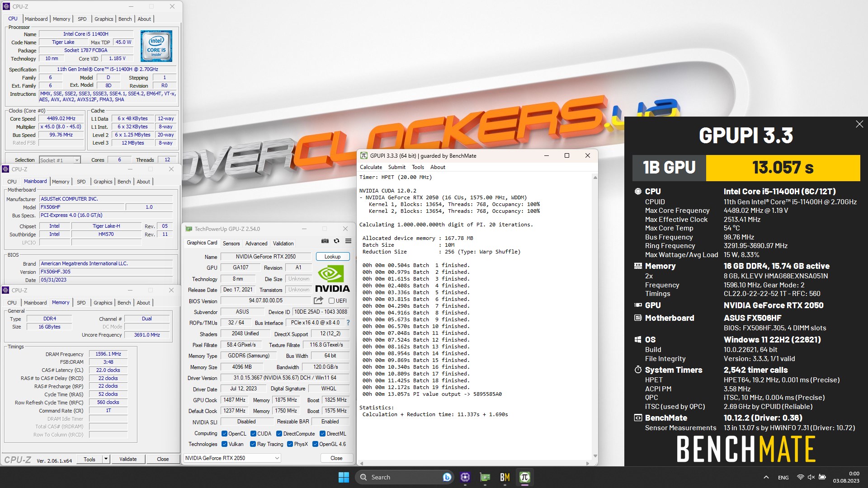
Task: Click BIOS export share icon in GPU-Z
Action: click(318, 300)
